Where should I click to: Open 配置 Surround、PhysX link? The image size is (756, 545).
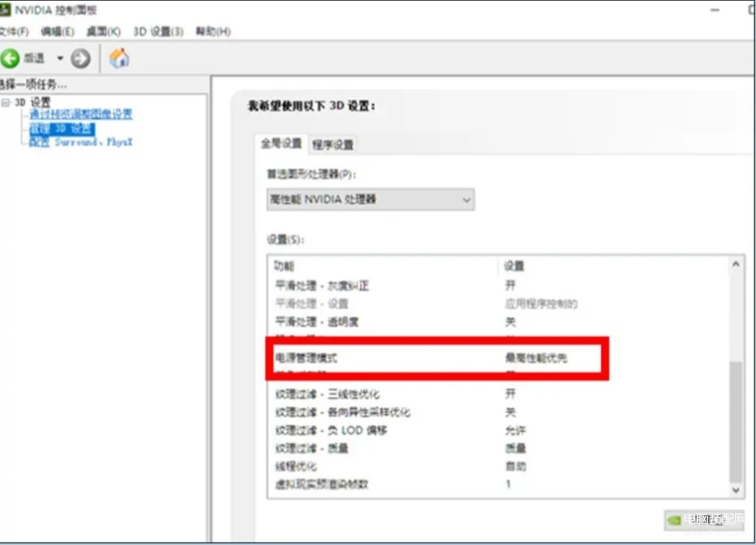[81, 142]
